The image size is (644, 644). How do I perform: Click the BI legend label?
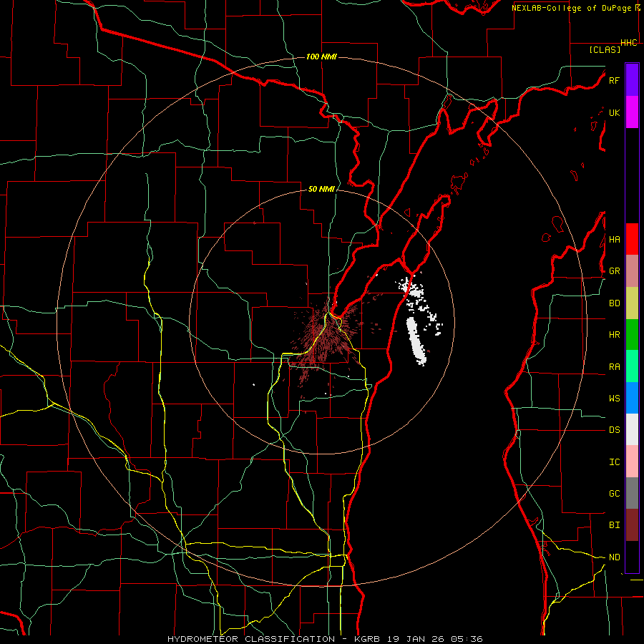[614, 525]
